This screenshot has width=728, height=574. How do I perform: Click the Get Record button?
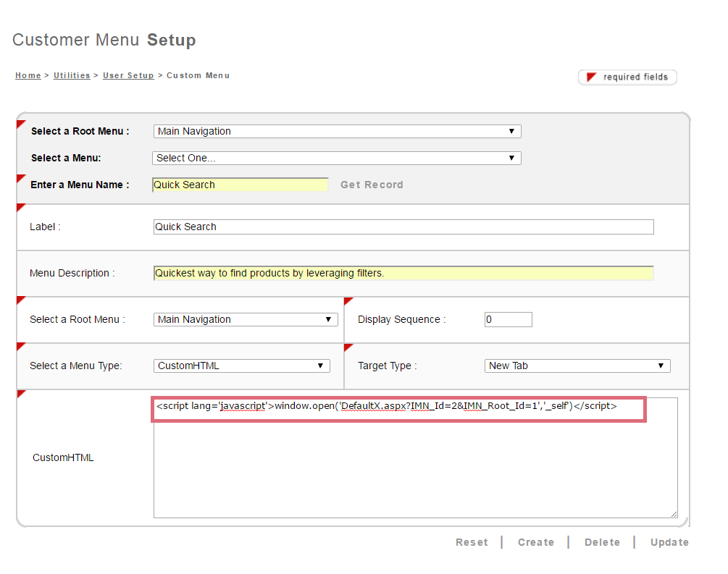tap(372, 185)
